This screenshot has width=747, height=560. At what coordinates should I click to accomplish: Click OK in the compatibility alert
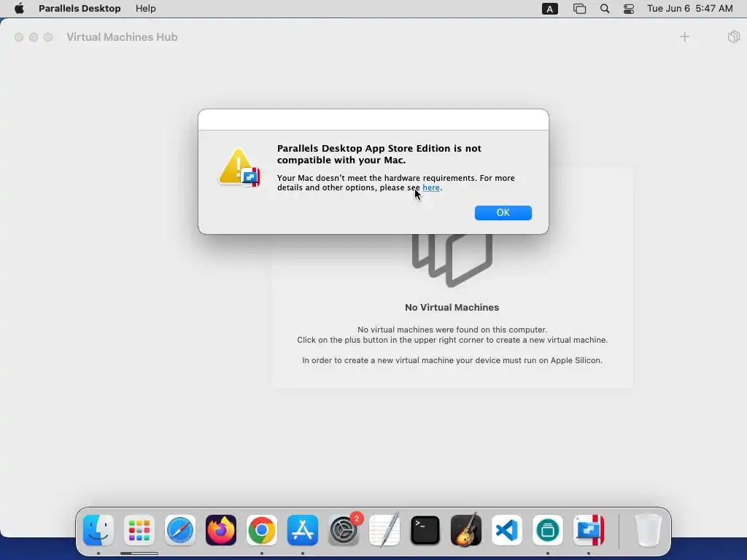[503, 213]
